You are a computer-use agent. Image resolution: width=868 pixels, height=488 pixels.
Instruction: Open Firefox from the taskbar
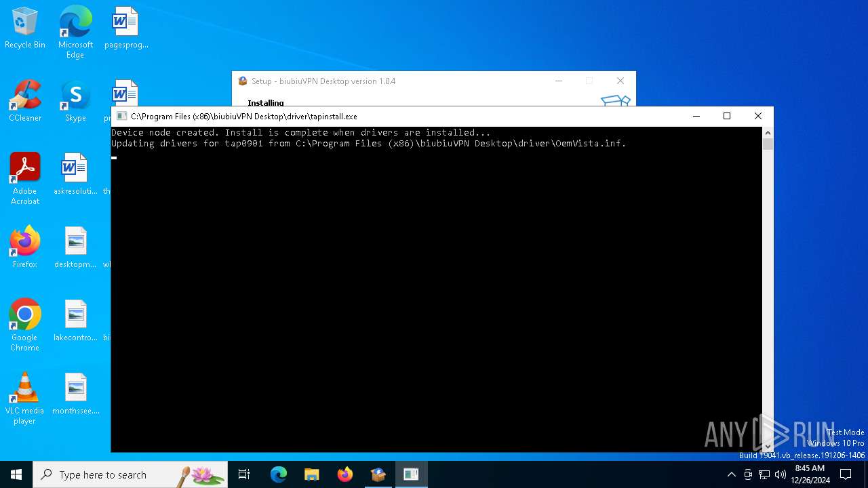[x=345, y=474]
